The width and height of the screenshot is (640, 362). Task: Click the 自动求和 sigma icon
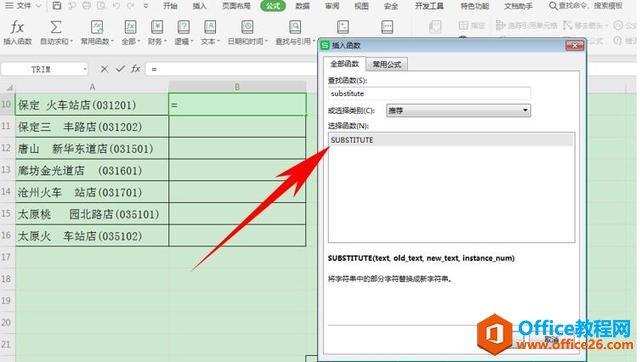[x=56, y=27]
